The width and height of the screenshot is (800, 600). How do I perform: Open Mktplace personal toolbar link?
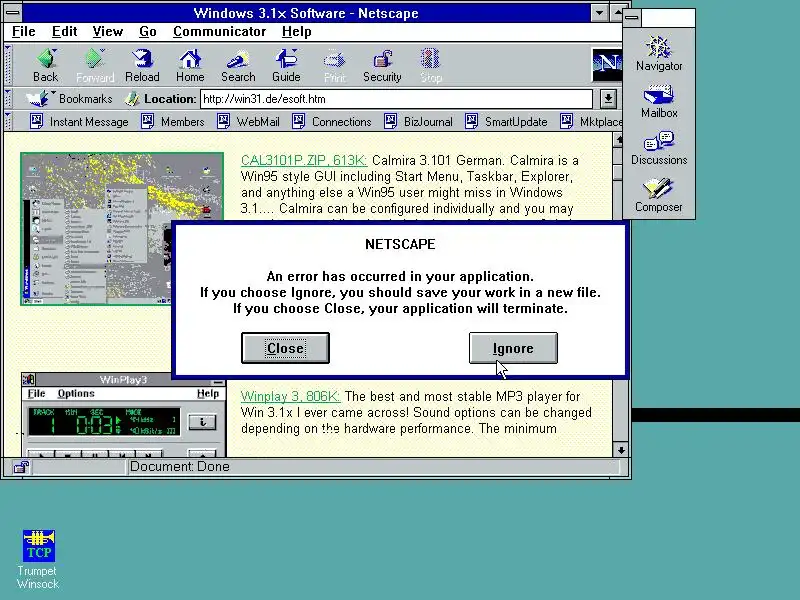(591, 121)
